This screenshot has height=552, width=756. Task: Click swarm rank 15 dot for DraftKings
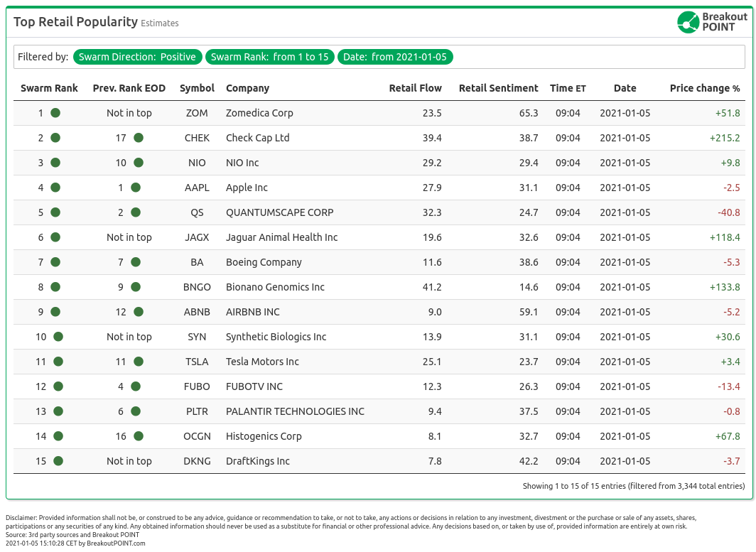point(58,461)
